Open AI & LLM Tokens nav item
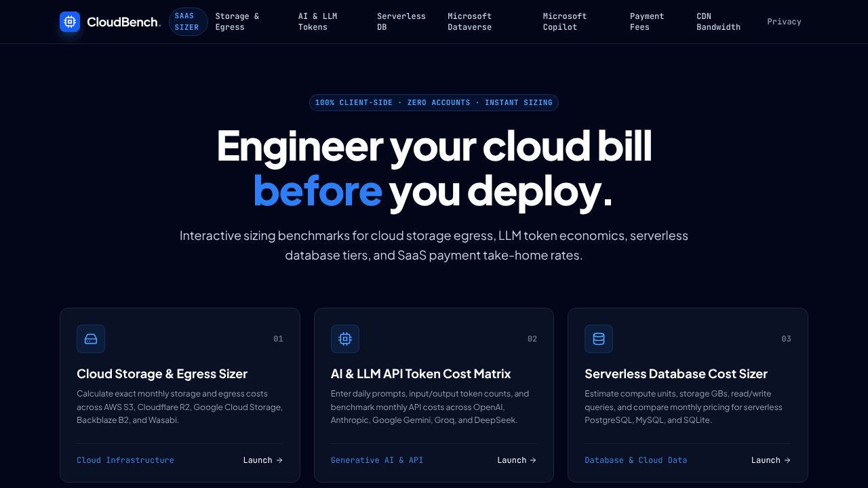The width and height of the screenshot is (868, 488). pyautogui.click(x=318, y=22)
